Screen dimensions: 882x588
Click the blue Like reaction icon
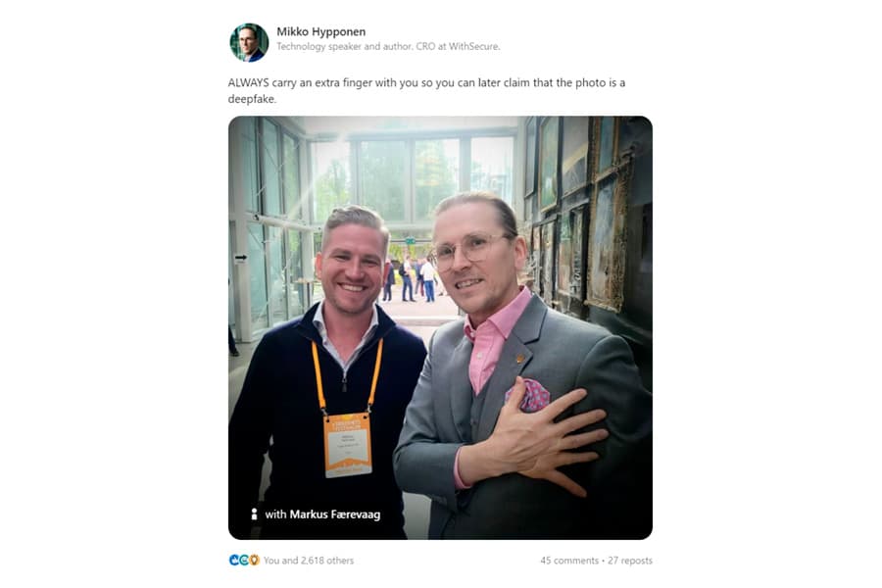234,560
